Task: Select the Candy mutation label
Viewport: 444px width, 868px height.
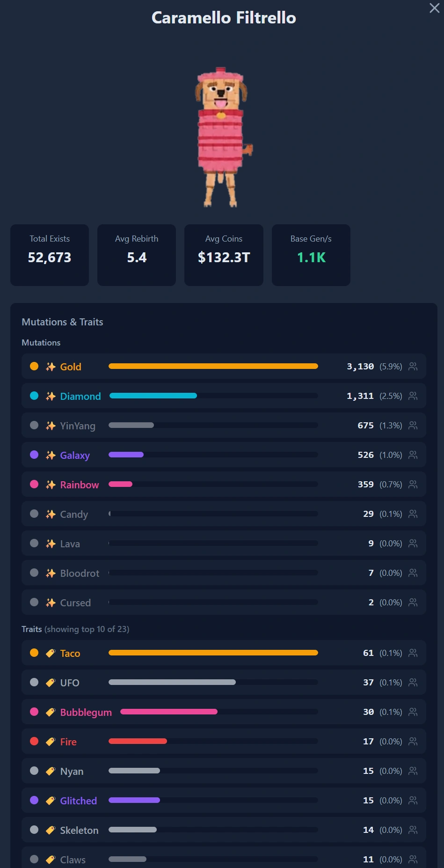Action: (x=74, y=514)
